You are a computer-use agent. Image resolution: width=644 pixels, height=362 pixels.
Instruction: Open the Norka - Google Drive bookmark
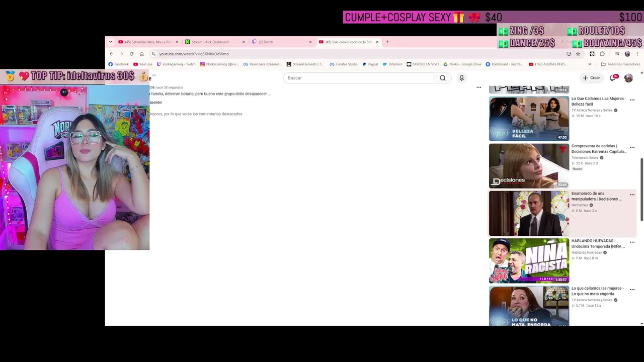point(462,64)
